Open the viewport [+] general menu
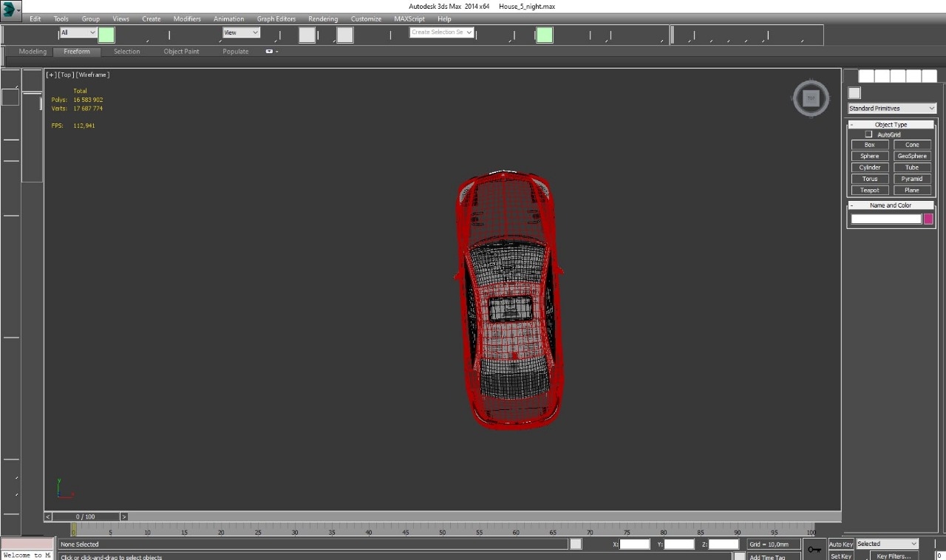This screenshot has height=560, width=946. tap(51, 75)
